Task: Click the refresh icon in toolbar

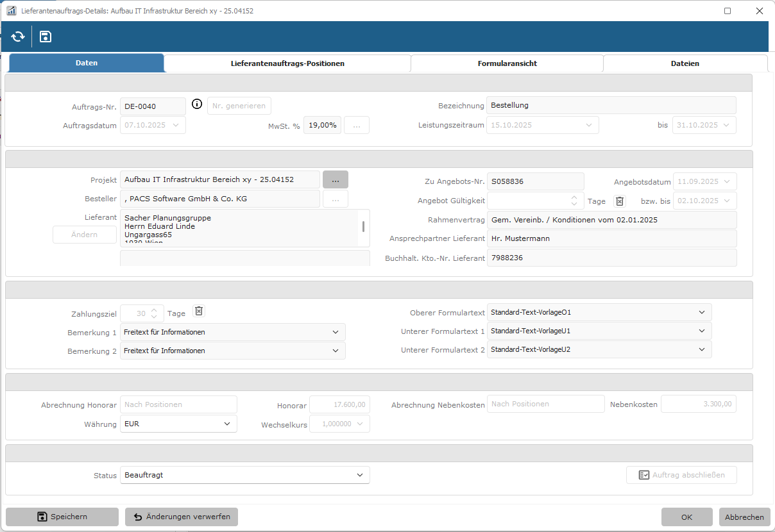Action: pyautogui.click(x=18, y=37)
